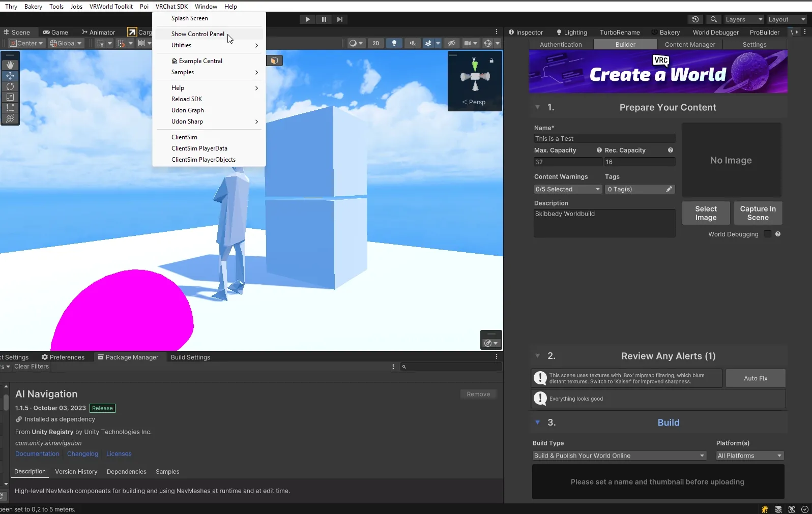
Task: Select the Scale tool
Action: tap(10, 97)
